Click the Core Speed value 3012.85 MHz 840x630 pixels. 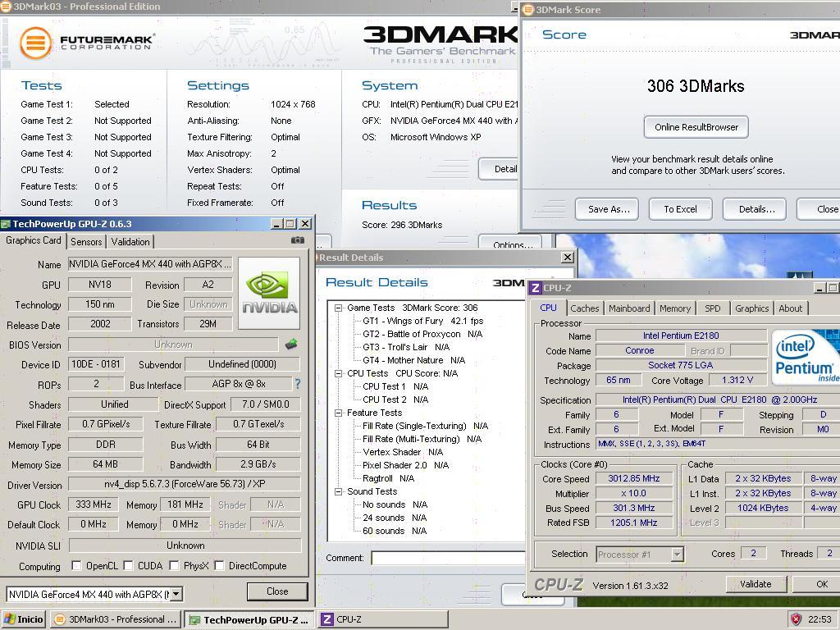click(634, 478)
